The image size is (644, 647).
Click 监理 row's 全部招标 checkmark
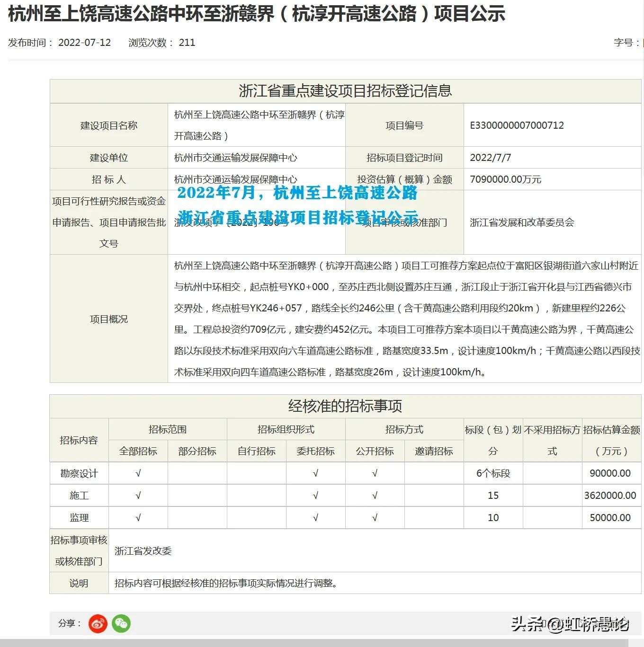pyautogui.click(x=138, y=518)
